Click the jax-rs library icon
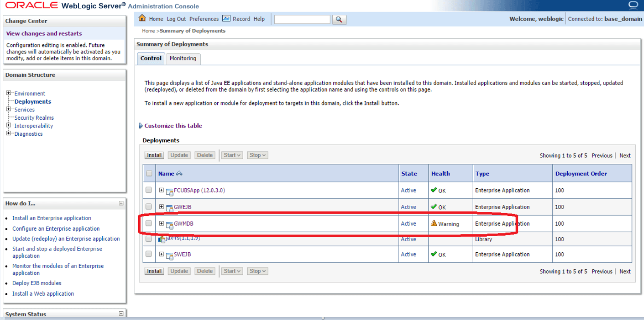 pos(162,239)
